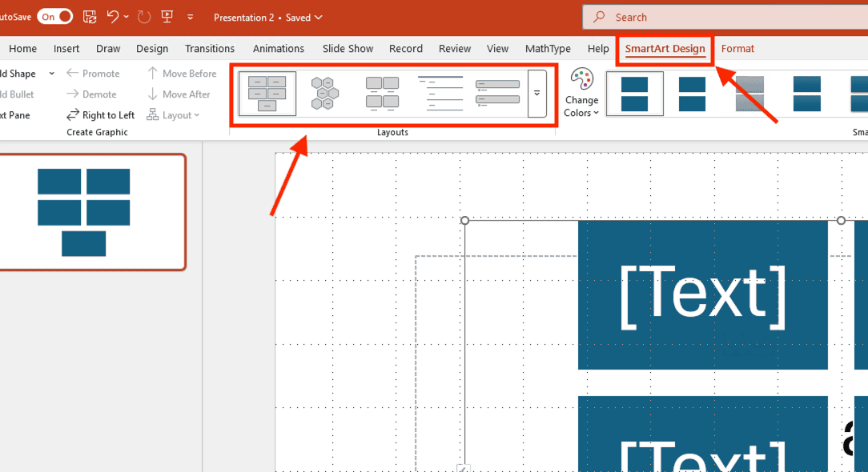Open the Review tab
868x472 pixels.
(x=455, y=49)
